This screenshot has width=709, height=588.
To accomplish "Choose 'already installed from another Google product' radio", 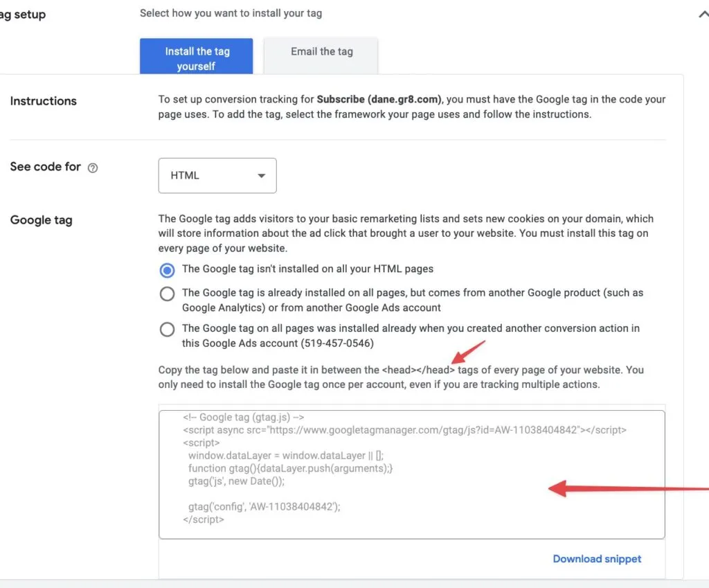I will point(167,294).
